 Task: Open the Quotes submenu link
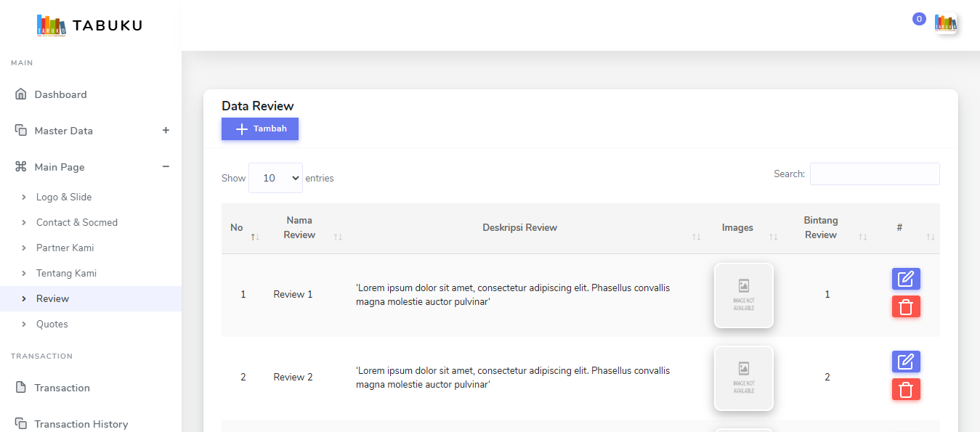tap(52, 324)
